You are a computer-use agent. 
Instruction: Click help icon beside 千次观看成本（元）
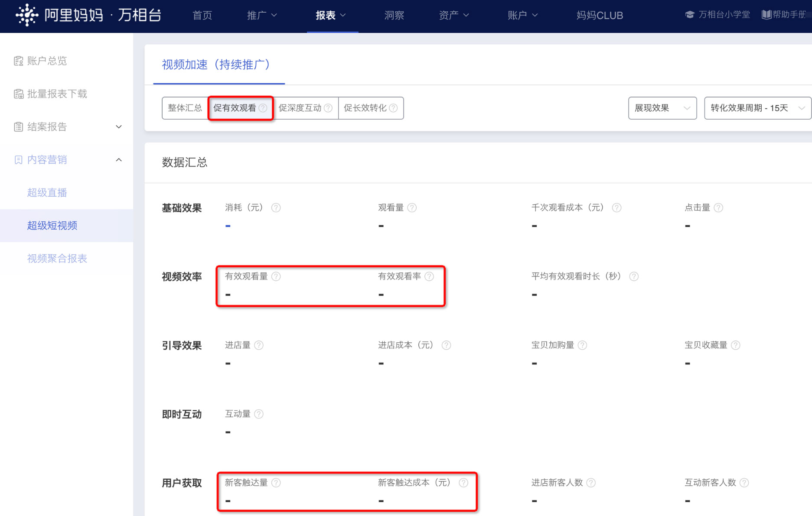tap(616, 208)
